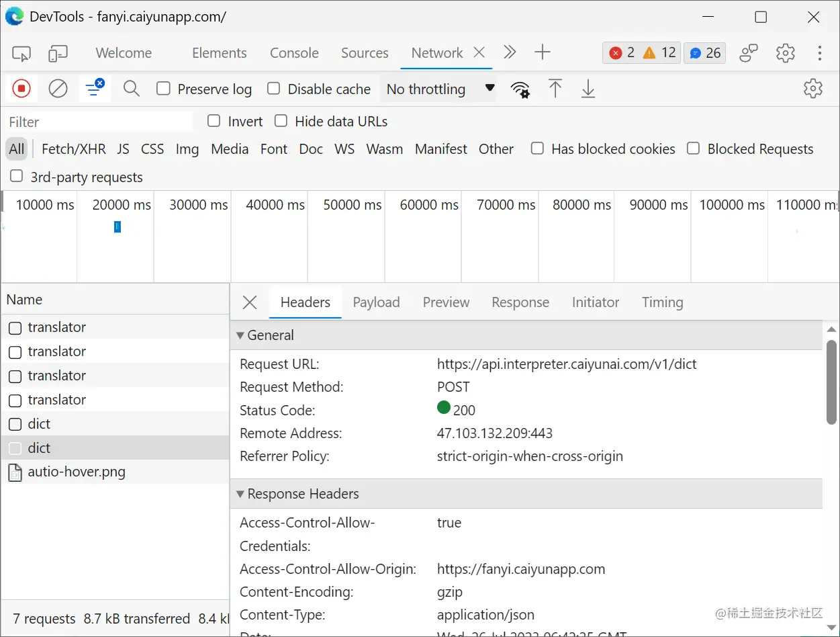Filter requests by Fetch/XHR

[74, 149]
